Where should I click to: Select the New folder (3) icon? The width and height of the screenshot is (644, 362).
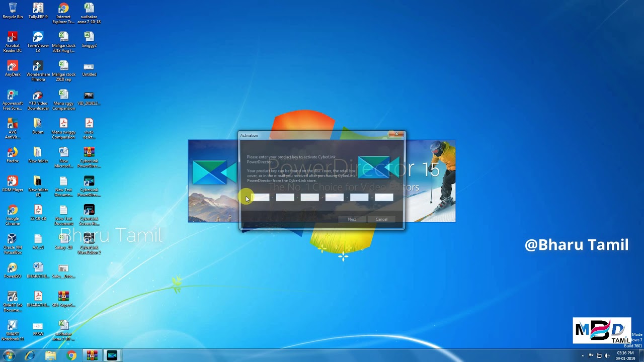(x=38, y=186)
